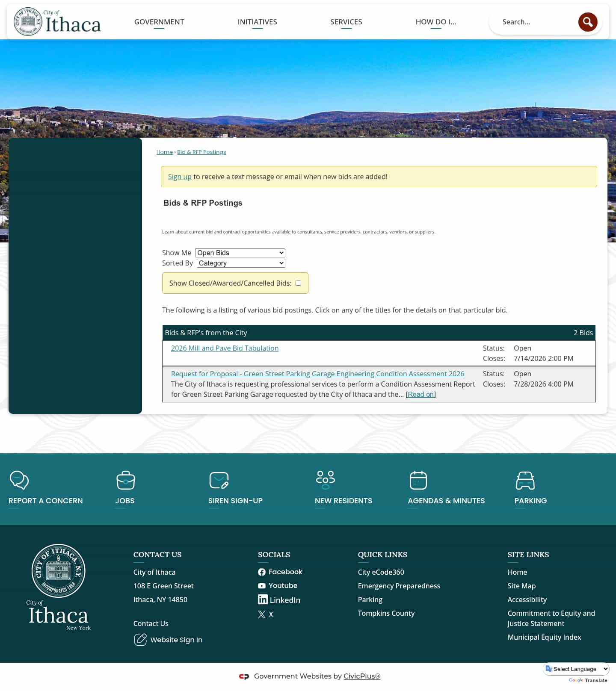Image resolution: width=616 pixels, height=691 pixels.
Task: Open Emergency Preparedness quick link
Action: pos(399,586)
